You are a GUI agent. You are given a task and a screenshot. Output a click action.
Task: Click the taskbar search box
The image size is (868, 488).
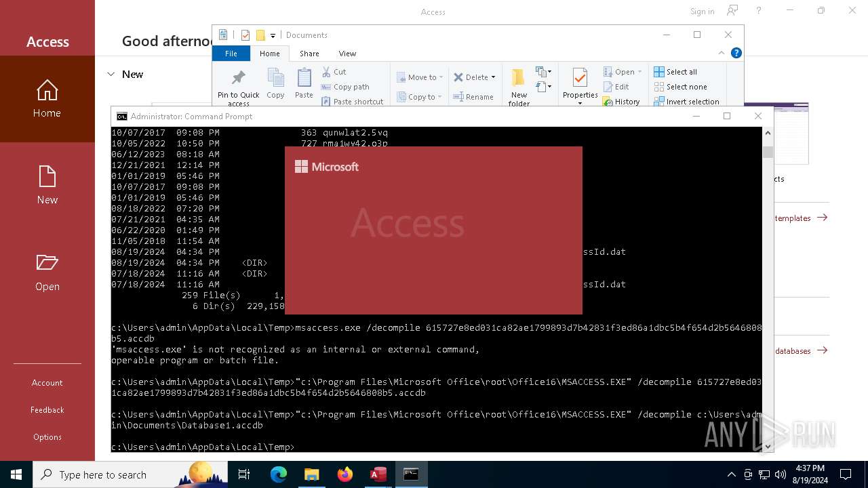[x=131, y=474]
